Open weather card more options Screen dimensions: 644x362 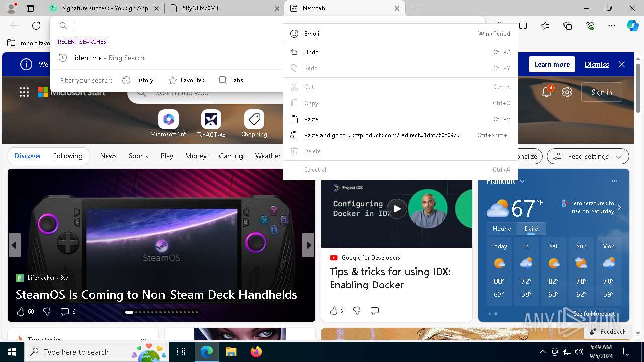tap(614, 181)
